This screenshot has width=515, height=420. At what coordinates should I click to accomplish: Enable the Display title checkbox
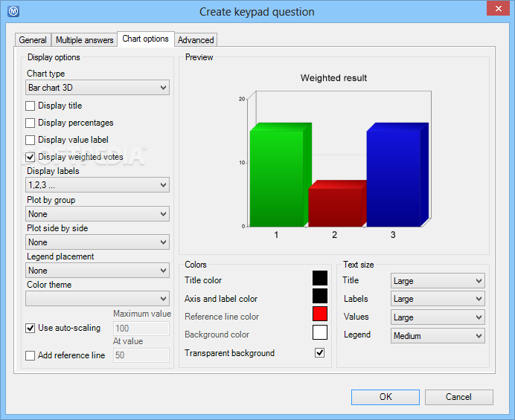31,106
